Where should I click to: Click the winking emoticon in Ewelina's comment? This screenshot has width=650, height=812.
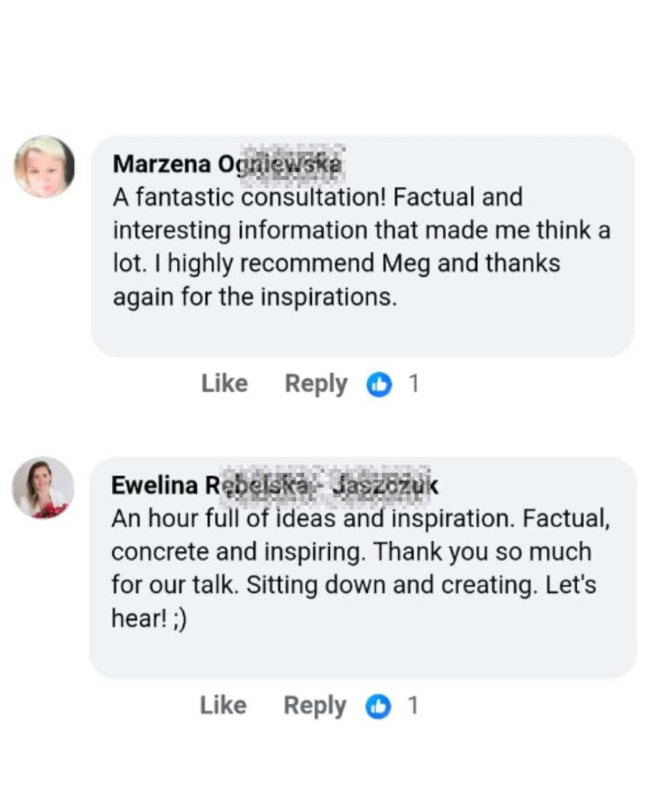coord(180,618)
